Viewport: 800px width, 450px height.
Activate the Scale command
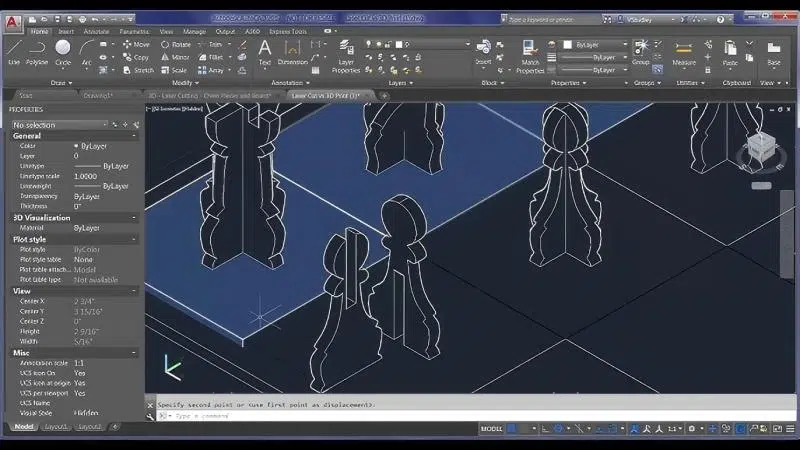tap(173, 70)
